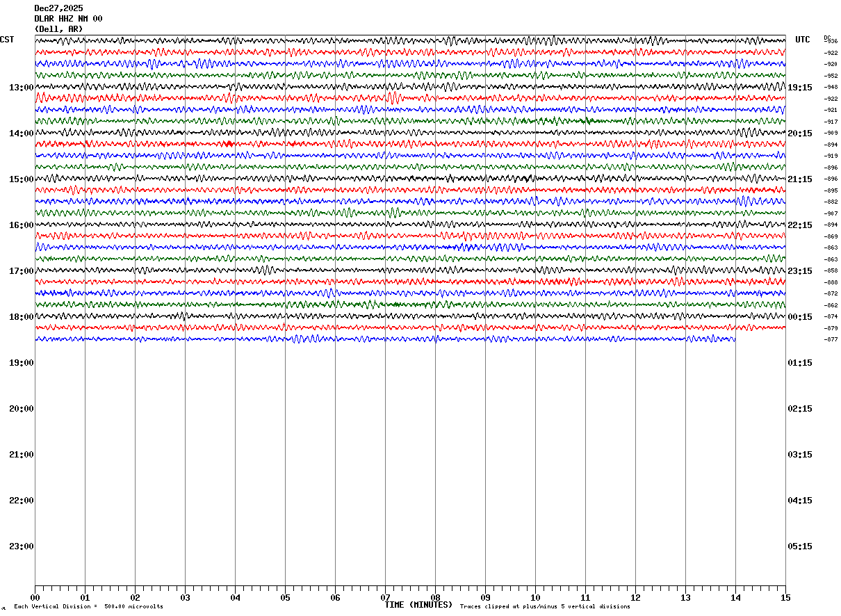This screenshot has width=841, height=616.
Task: Click the 03:15 UTC time label
Action: 800,455
